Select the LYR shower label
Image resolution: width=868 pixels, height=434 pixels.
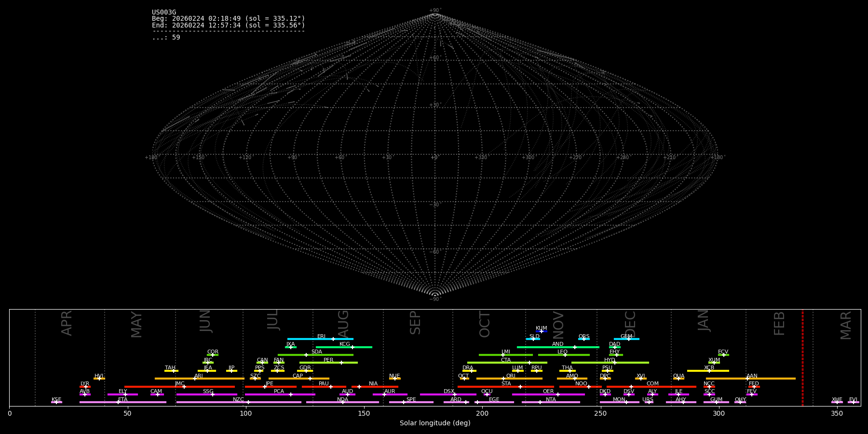(x=85, y=383)
